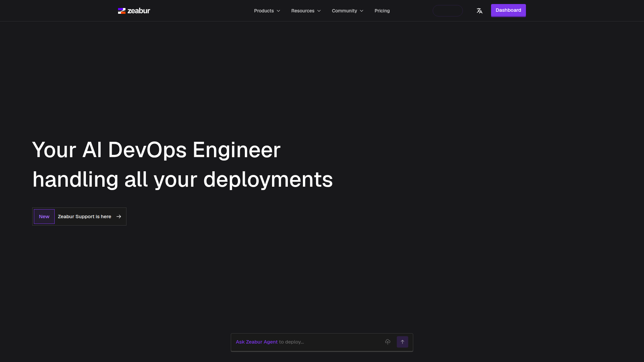Go to the Pricing page
The width and height of the screenshot is (644, 362).
pyautogui.click(x=382, y=11)
